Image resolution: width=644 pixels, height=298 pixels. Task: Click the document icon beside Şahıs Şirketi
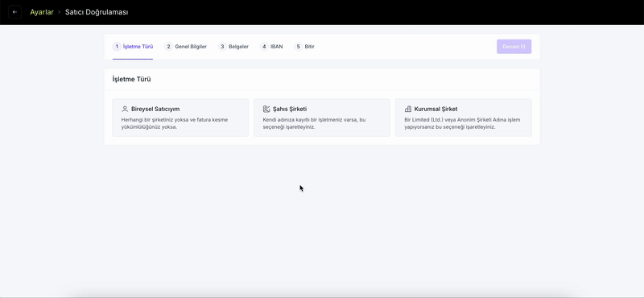coord(266,109)
